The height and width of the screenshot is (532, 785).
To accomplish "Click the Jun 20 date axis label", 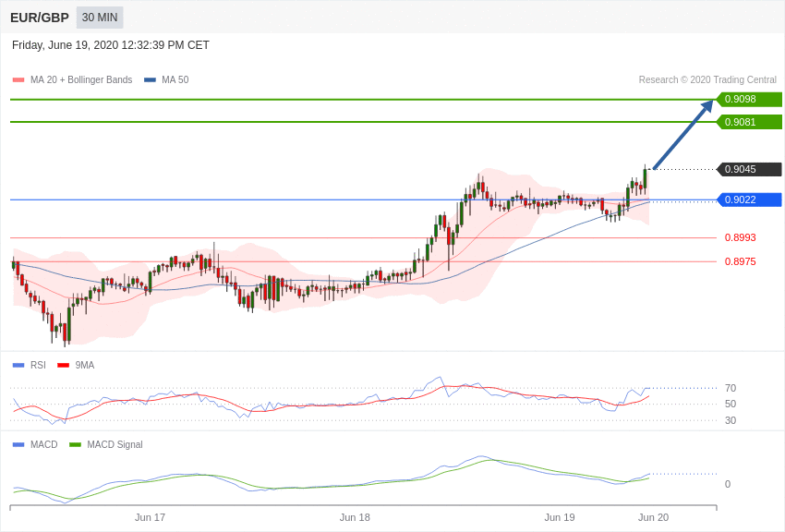I will pyautogui.click(x=653, y=517).
